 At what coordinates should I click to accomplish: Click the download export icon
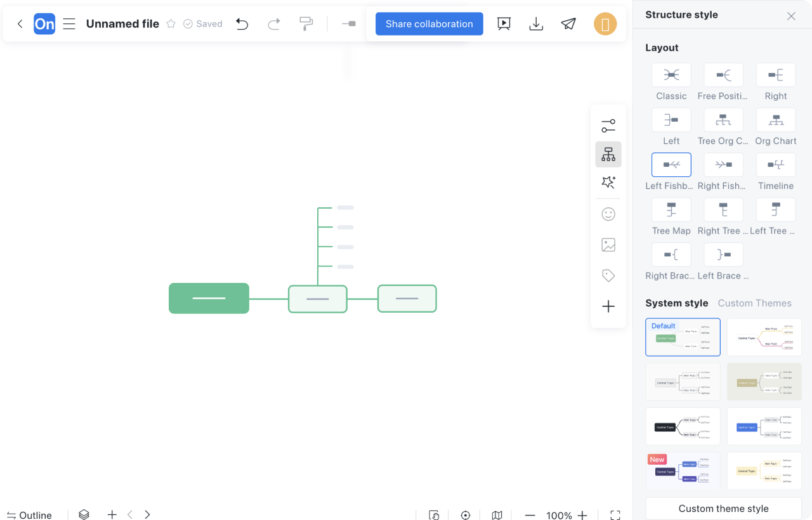pos(536,24)
